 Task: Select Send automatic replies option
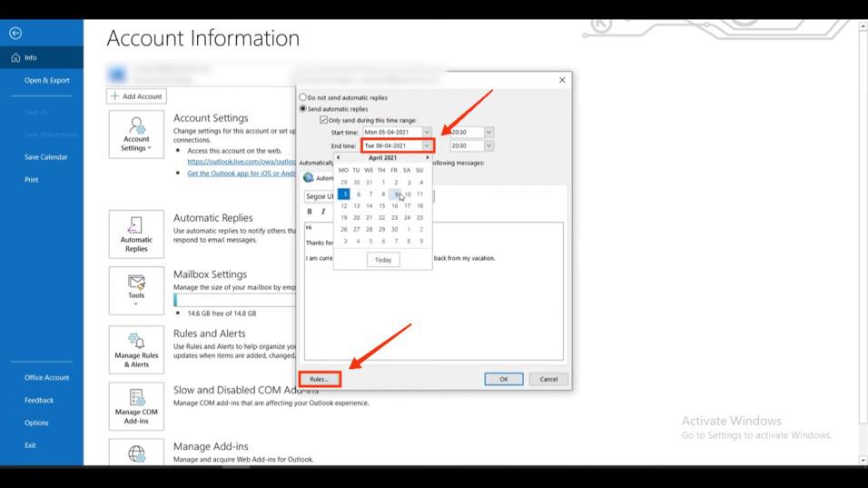coord(303,108)
